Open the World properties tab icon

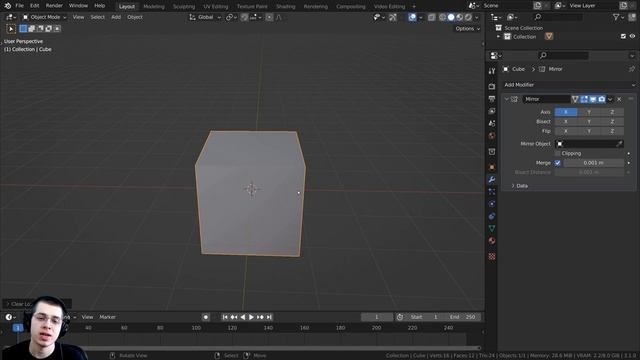pyautogui.click(x=492, y=136)
